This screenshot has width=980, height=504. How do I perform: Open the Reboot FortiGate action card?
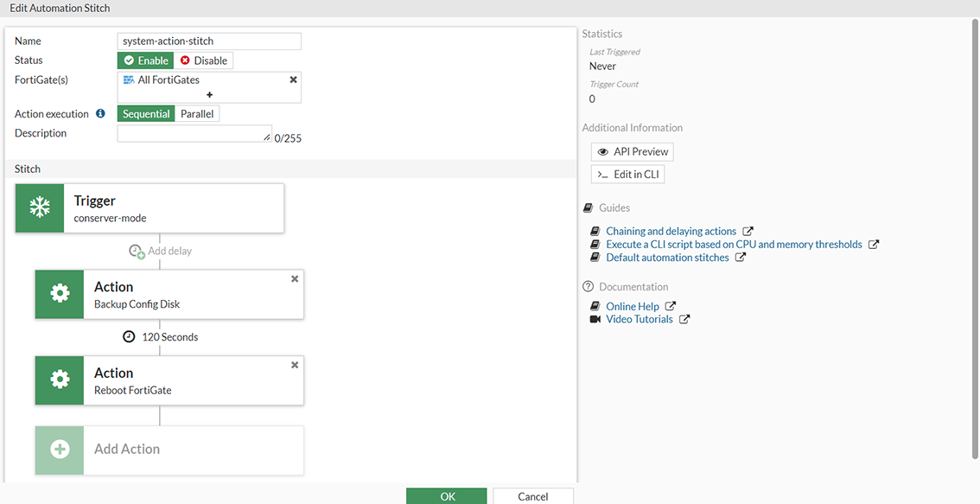(x=169, y=380)
